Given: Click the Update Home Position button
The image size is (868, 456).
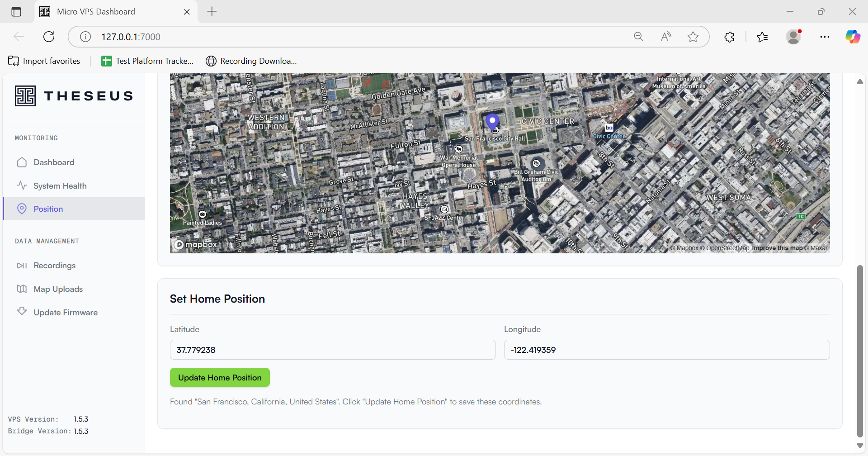Looking at the screenshot, I should tap(220, 378).
